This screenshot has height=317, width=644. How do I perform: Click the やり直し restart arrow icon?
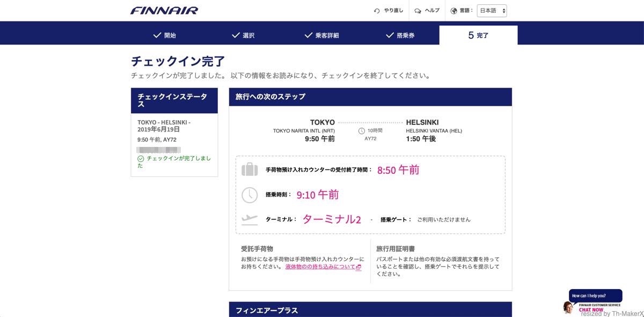tap(377, 11)
